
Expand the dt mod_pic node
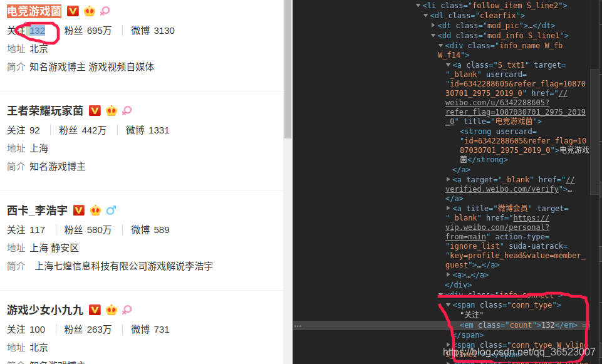click(433, 25)
